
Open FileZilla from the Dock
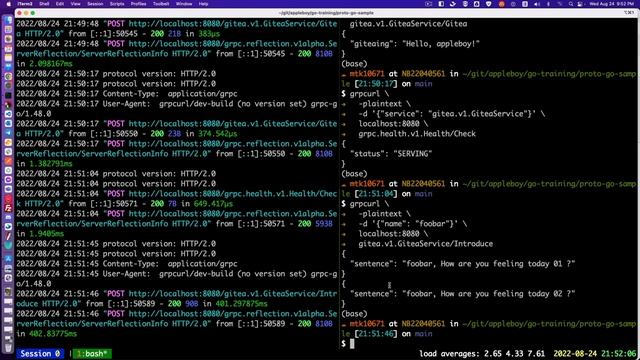(x=8, y=208)
